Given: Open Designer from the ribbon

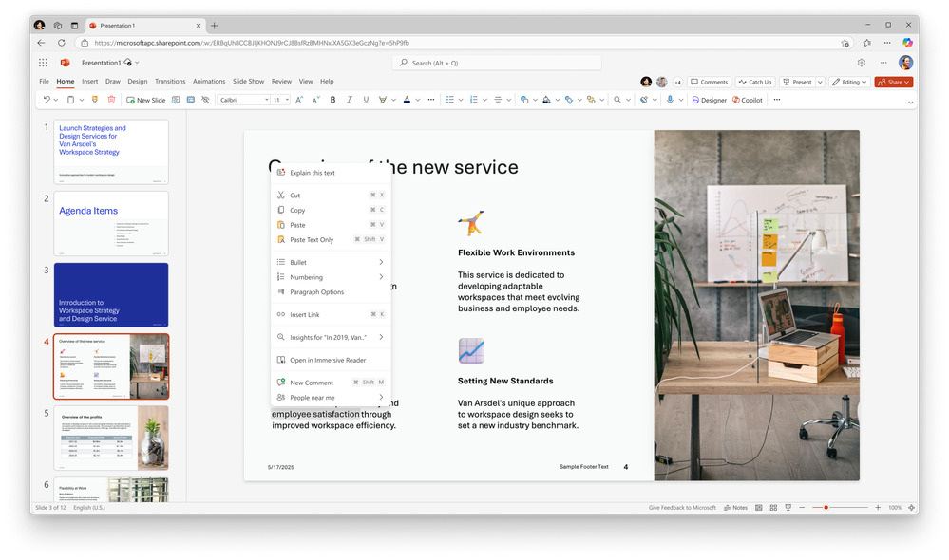Looking at the screenshot, I should tap(709, 100).
